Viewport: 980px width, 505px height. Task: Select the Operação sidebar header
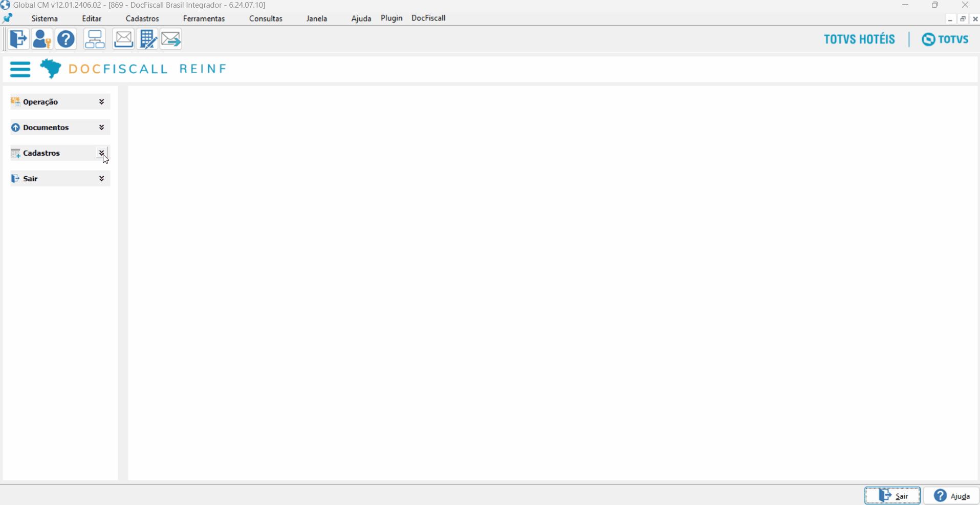point(60,102)
